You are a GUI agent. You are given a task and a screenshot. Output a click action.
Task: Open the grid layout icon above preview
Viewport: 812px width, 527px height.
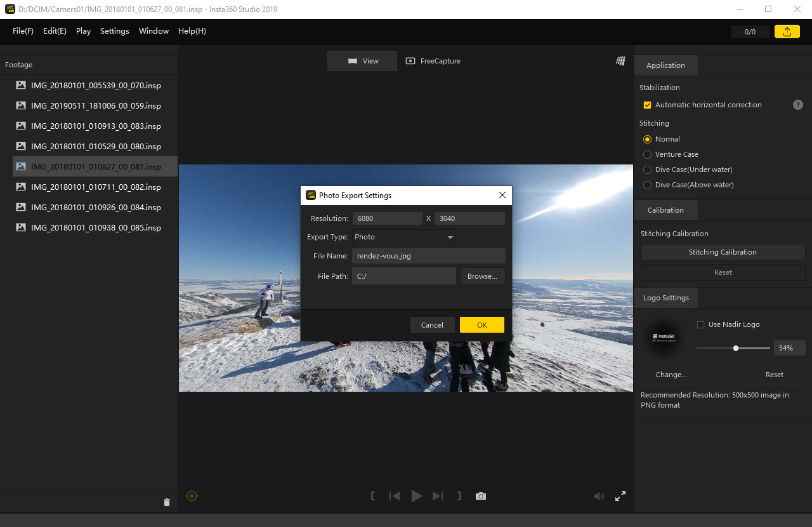click(x=620, y=61)
